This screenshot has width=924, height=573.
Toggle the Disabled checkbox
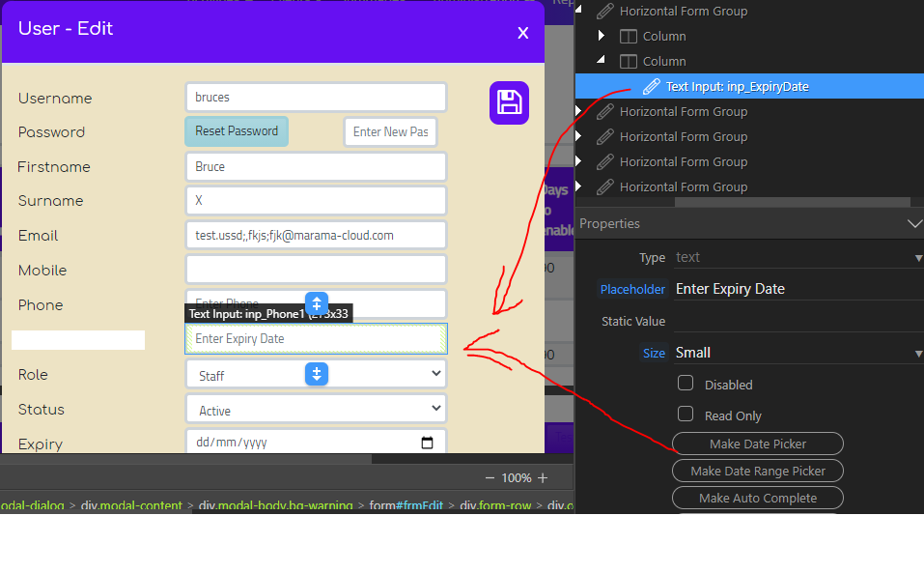point(686,384)
